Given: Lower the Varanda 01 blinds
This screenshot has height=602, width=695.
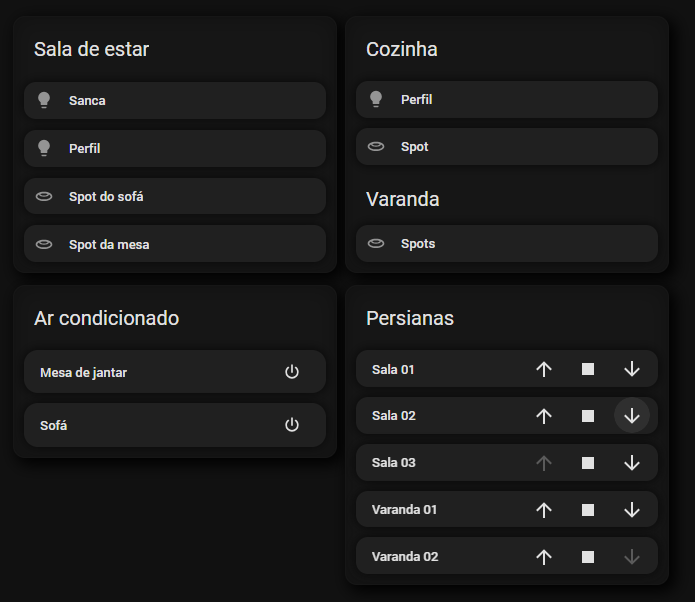Looking at the screenshot, I should (632, 510).
